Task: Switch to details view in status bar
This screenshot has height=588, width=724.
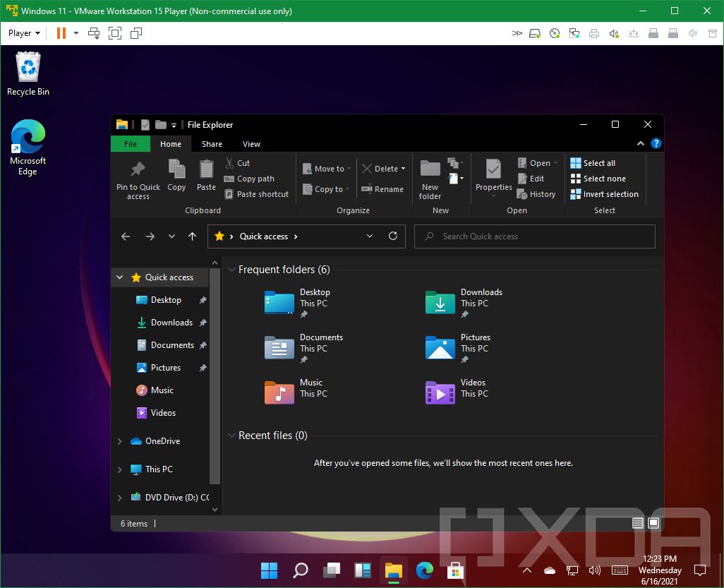Action: (637, 523)
